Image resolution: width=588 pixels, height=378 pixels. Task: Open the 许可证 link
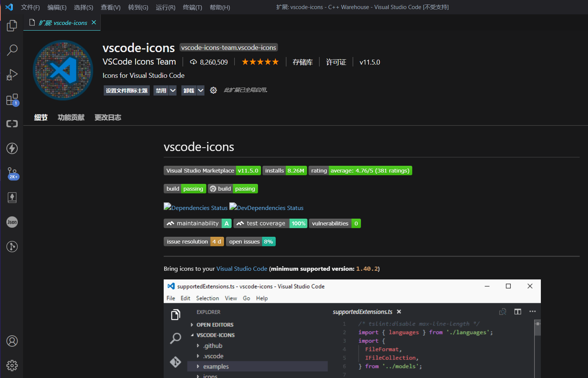[x=336, y=62]
